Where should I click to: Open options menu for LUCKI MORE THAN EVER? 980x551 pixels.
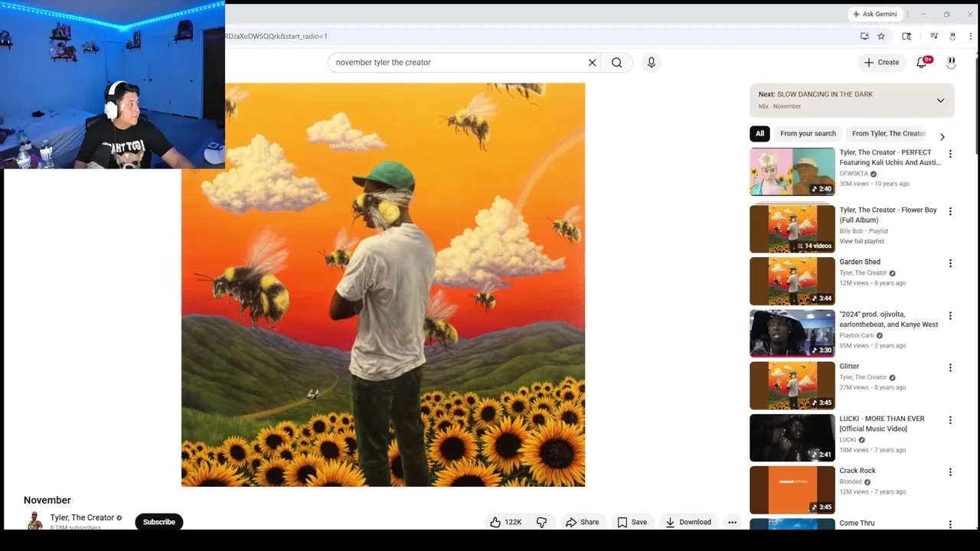click(x=950, y=420)
